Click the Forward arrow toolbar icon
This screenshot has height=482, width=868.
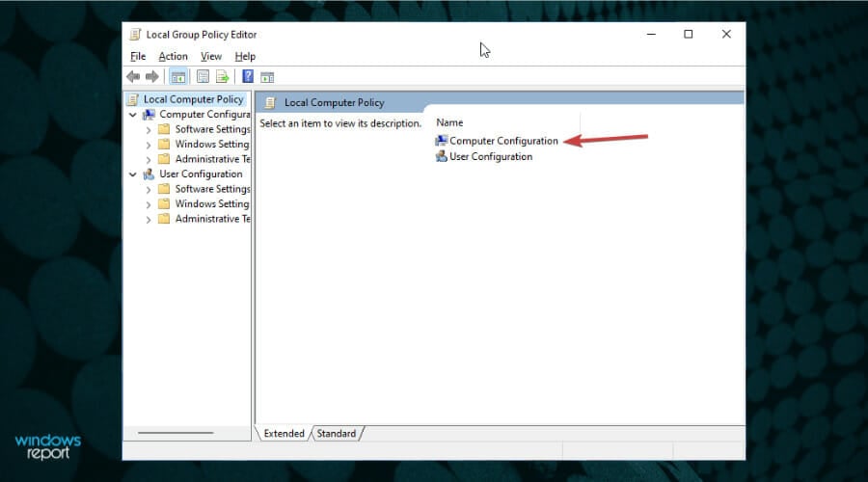[x=152, y=77]
